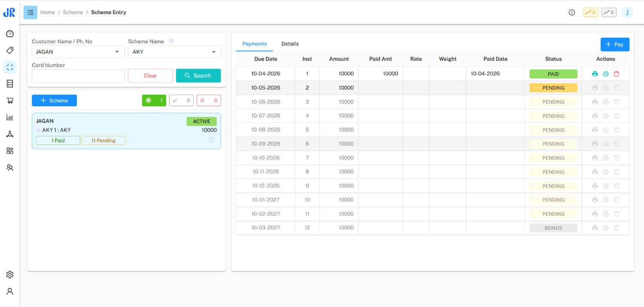Click solid printer icon in 10-05-2026 row
This screenshot has width=644, height=307.
tap(595, 88)
